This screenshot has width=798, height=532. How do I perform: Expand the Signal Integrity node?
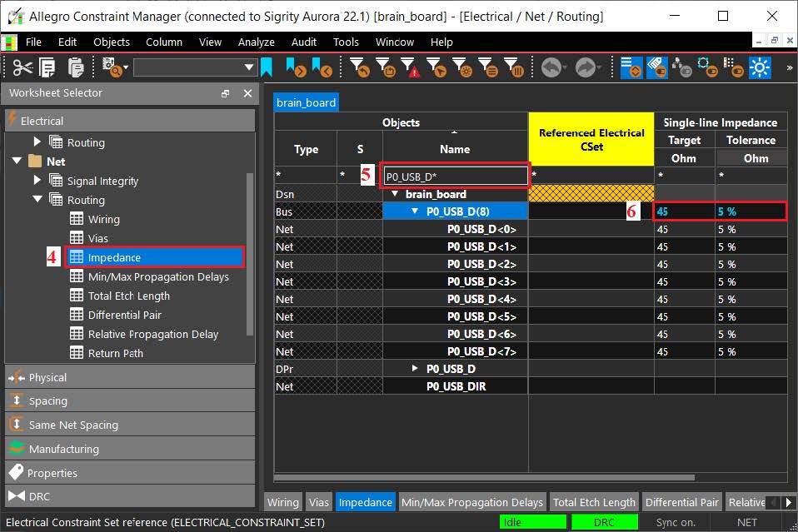37,180
